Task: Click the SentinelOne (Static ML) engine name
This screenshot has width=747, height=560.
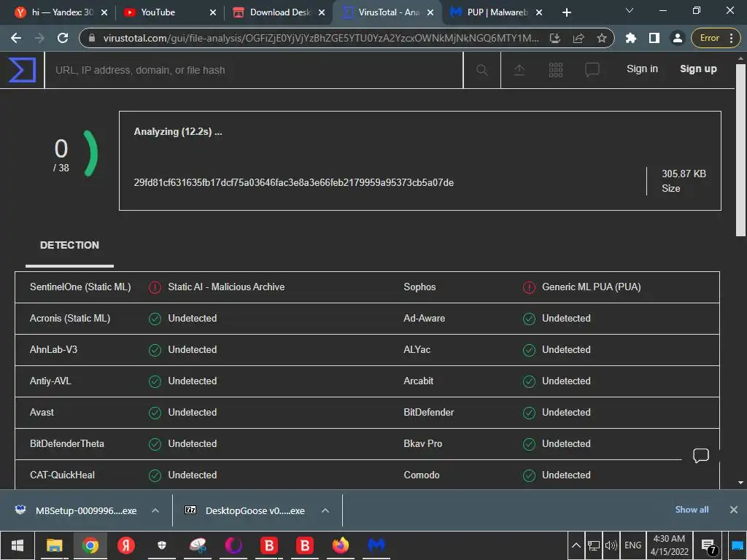Action: click(80, 287)
